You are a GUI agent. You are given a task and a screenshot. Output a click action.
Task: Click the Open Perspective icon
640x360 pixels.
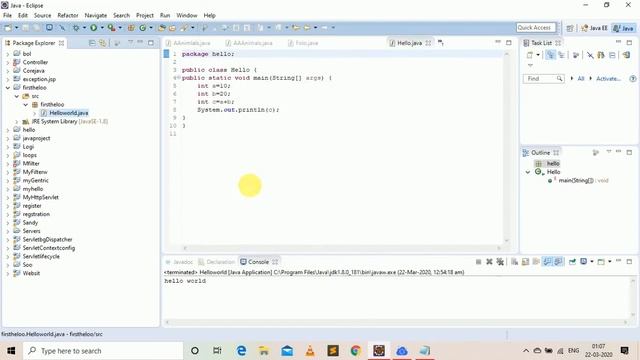click(570, 28)
